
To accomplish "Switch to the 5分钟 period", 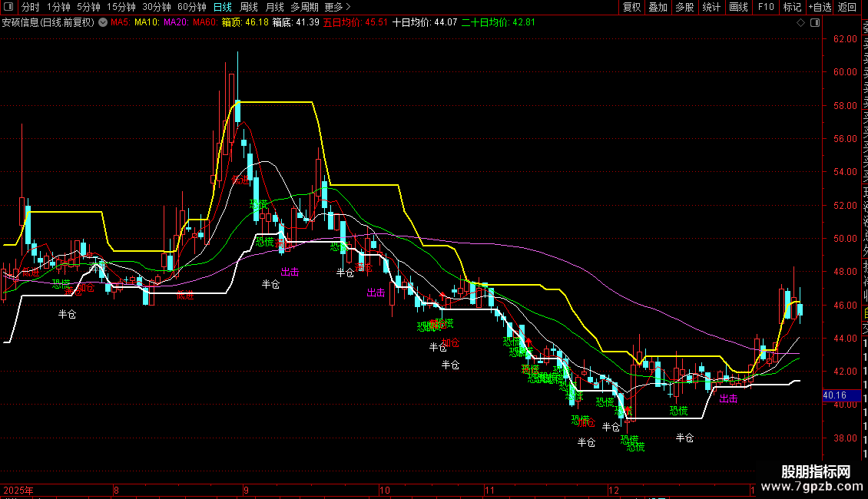I will (x=88, y=8).
